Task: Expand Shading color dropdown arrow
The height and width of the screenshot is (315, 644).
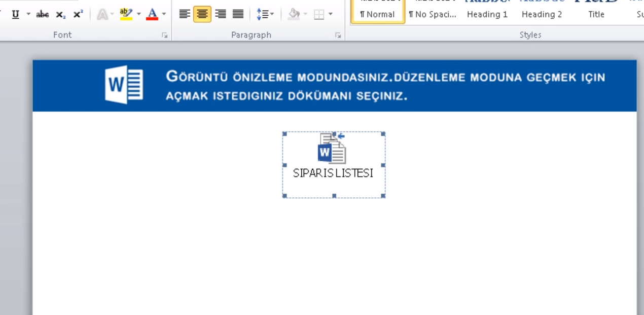Action: (x=305, y=14)
